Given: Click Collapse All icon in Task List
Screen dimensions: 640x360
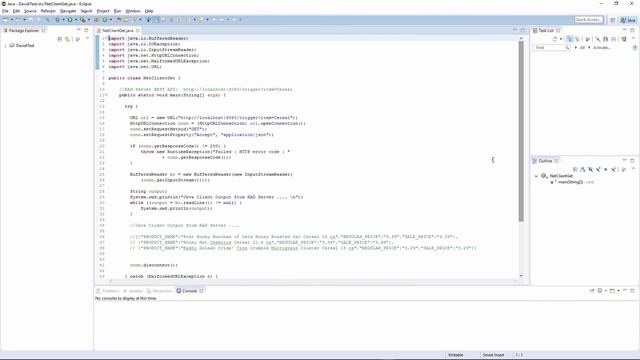Looking at the screenshot, I should click(613, 39).
